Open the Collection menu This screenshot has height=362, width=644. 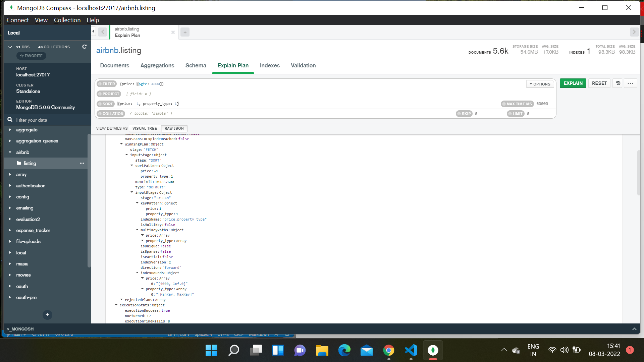[x=67, y=20]
